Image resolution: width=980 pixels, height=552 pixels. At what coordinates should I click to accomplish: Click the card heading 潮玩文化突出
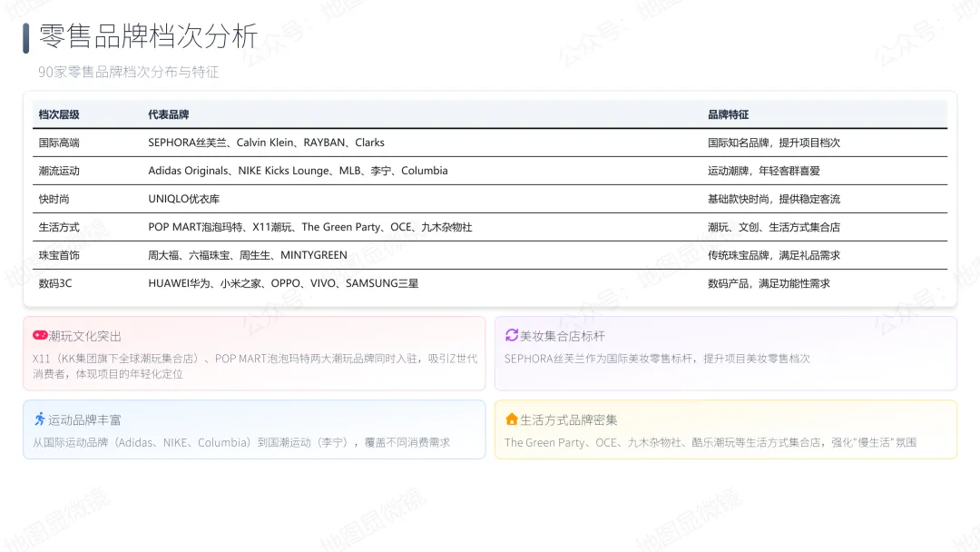[85, 336]
